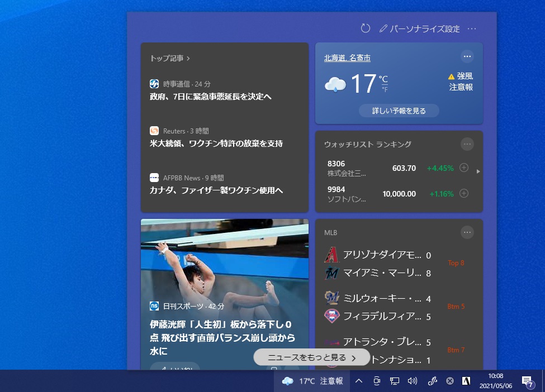Click the Miami Marlins logo

(331, 273)
